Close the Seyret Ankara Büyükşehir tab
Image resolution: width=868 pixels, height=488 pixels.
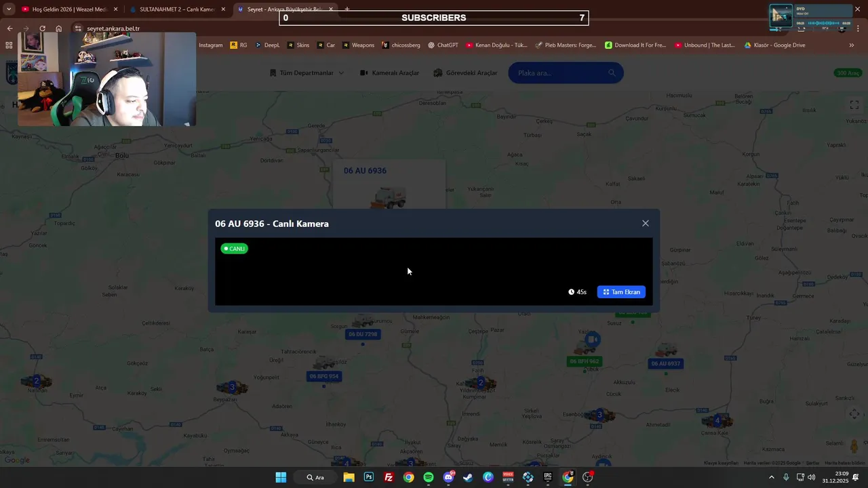point(331,9)
